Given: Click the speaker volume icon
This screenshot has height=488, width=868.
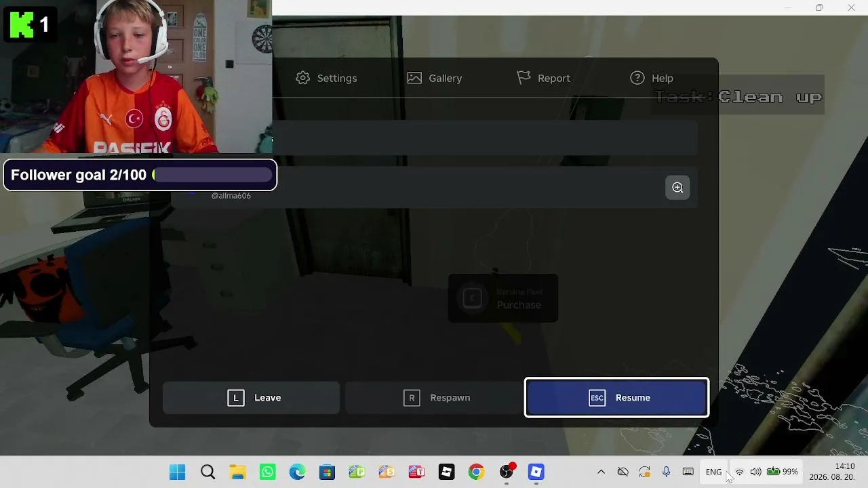Looking at the screenshot, I should [x=755, y=472].
